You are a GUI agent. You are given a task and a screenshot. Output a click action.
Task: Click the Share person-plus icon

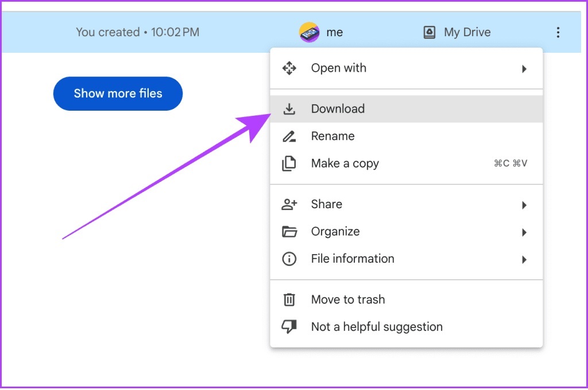pos(289,204)
